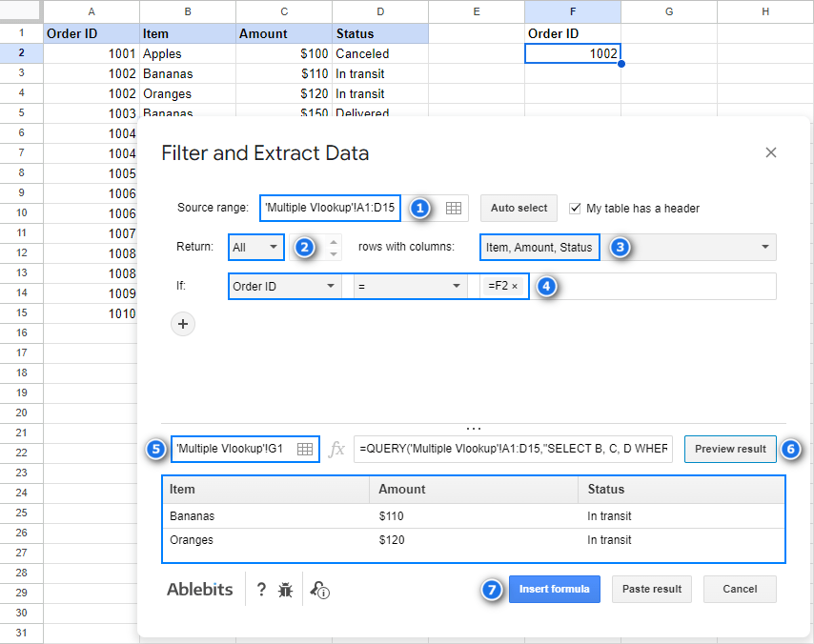Image resolution: width=814 pixels, height=644 pixels.
Task: Click the select-all corner of the sheet
Action: pyautogui.click(x=21, y=11)
